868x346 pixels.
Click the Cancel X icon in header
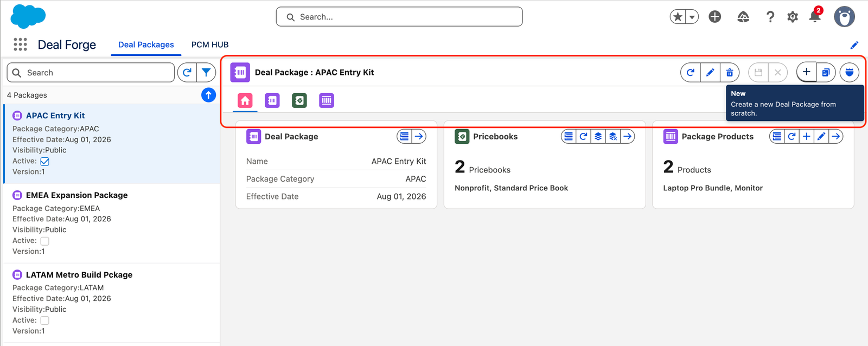778,72
